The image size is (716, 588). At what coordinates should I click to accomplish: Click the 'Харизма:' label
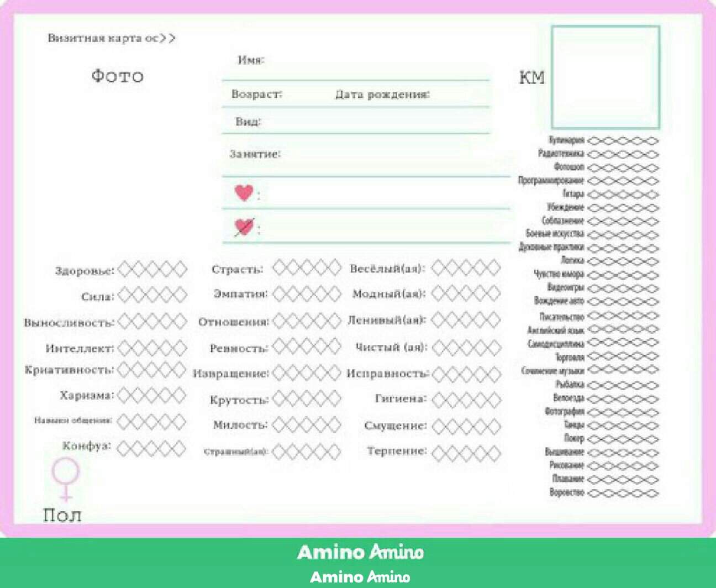[87, 396]
